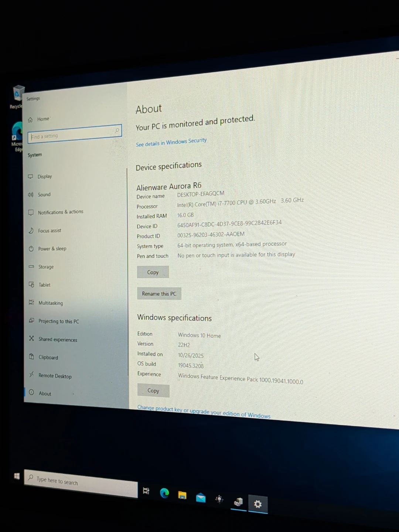
Task: Open File Explorer from the taskbar
Action: 182,495
